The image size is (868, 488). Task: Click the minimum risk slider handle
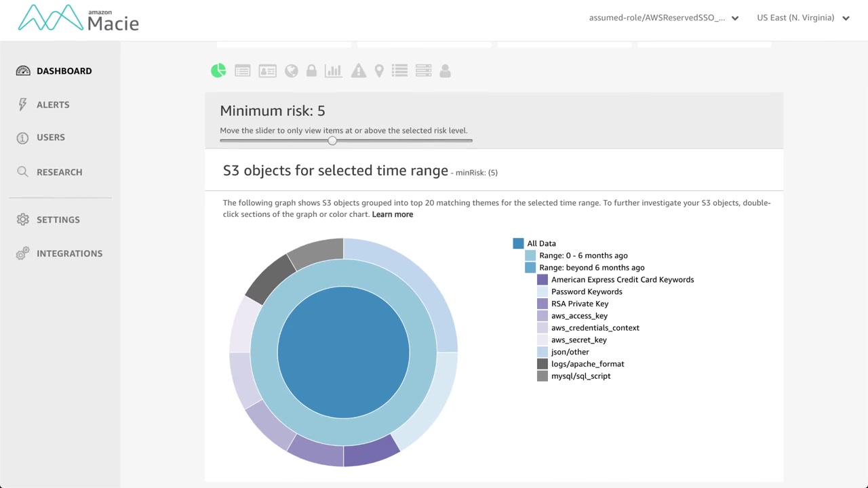[x=332, y=140]
